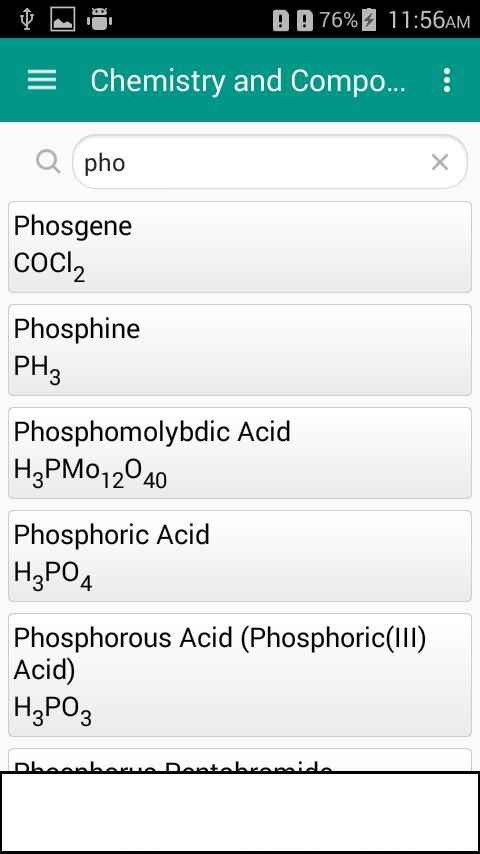480x854 pixels.
Task: Tap the Chemistry and Compounds title
Action: click(248, 81)
